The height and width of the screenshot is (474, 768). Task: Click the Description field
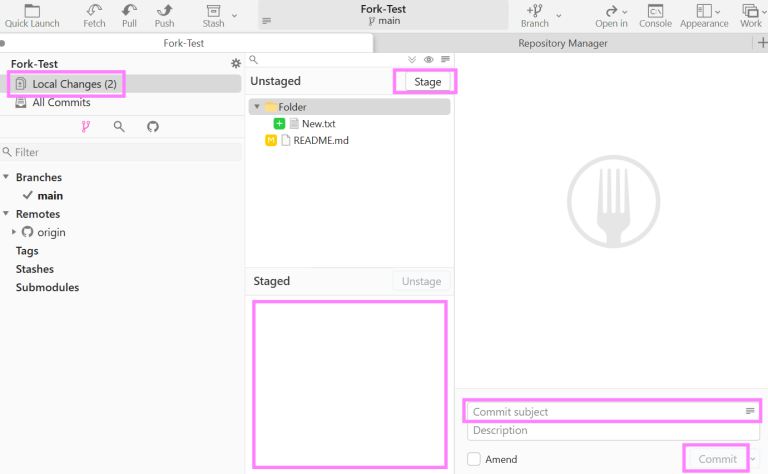(613, 430)
